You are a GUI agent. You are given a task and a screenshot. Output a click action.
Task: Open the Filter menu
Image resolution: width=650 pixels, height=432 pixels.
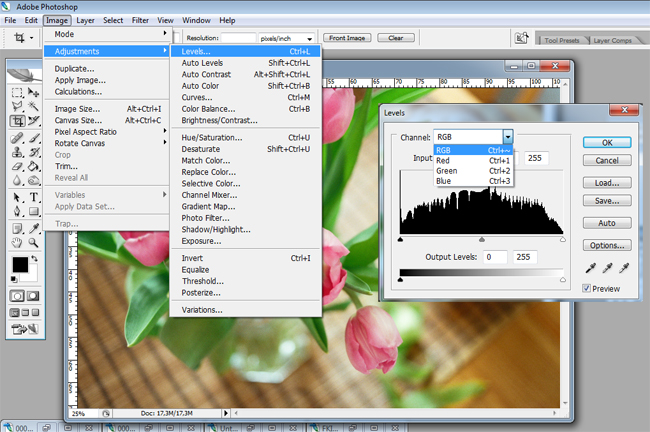click(x=140, y=20)
